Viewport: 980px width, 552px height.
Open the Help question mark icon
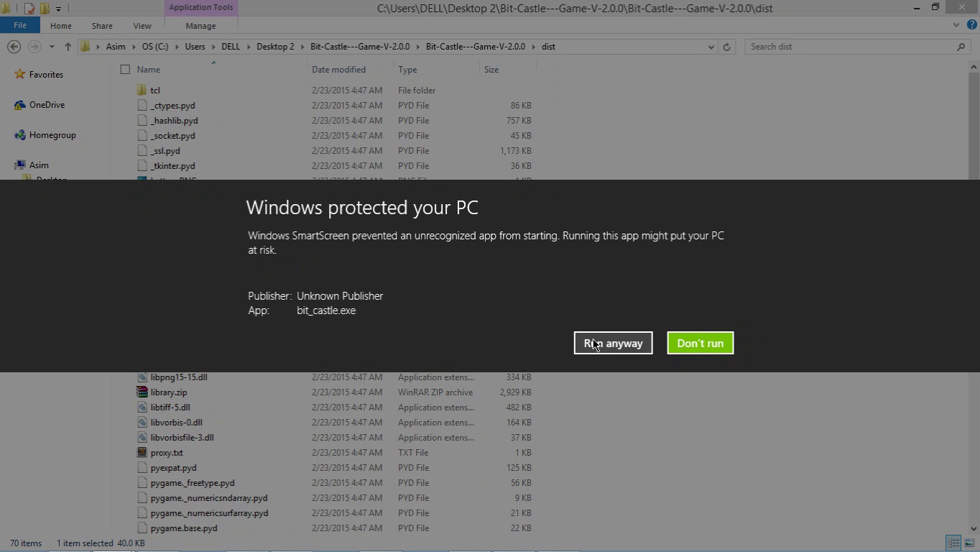click(971, 25)
